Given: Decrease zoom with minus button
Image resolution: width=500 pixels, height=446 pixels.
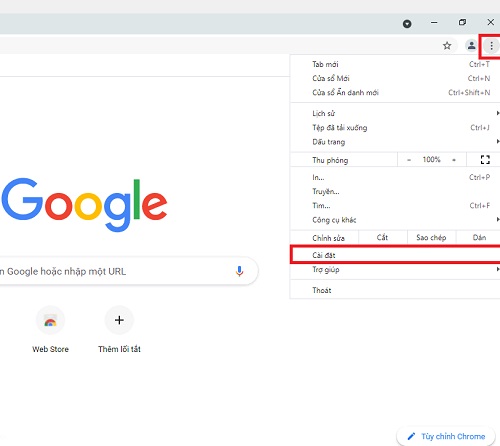Looking at the screenshot, I should click(409, 160).
